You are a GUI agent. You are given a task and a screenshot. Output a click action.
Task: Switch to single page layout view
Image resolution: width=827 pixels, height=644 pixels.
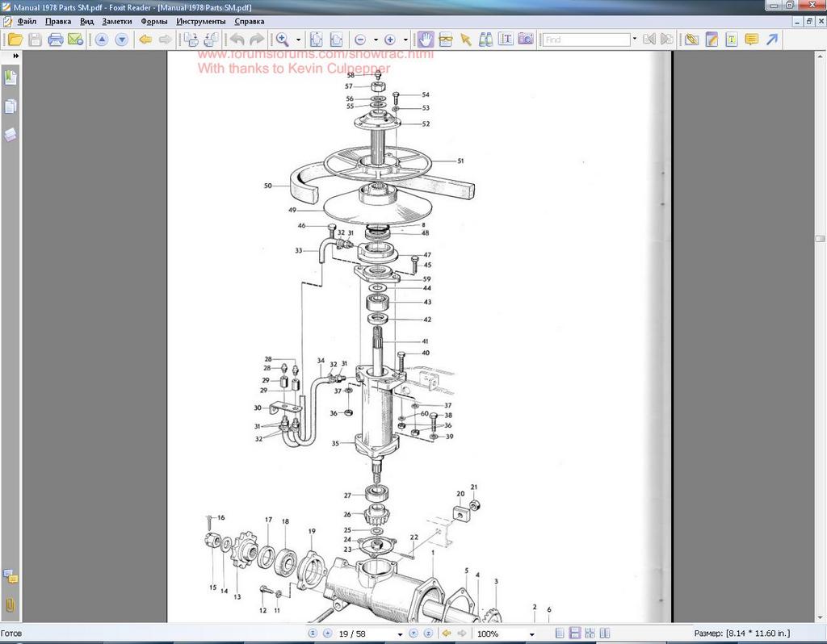[560, 634]
